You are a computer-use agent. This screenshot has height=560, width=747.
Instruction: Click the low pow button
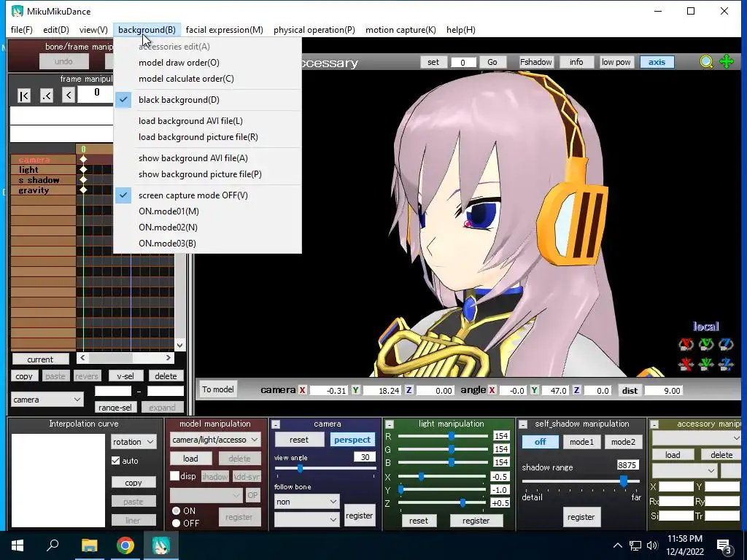point(616,62)
